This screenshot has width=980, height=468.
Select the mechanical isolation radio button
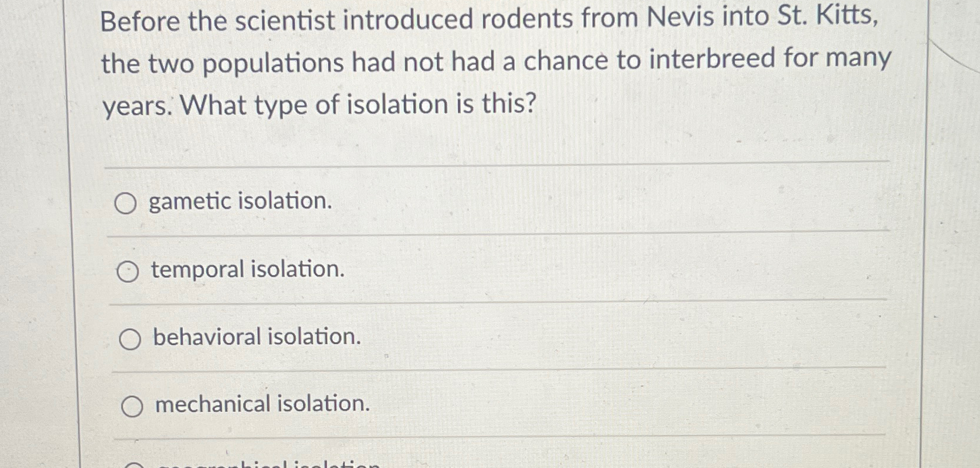coord(135,406)
